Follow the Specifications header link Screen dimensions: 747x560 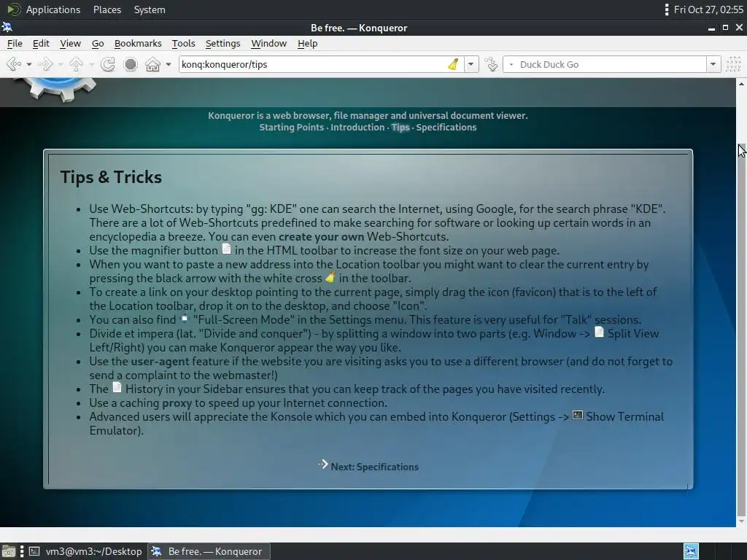click(446, 127)
